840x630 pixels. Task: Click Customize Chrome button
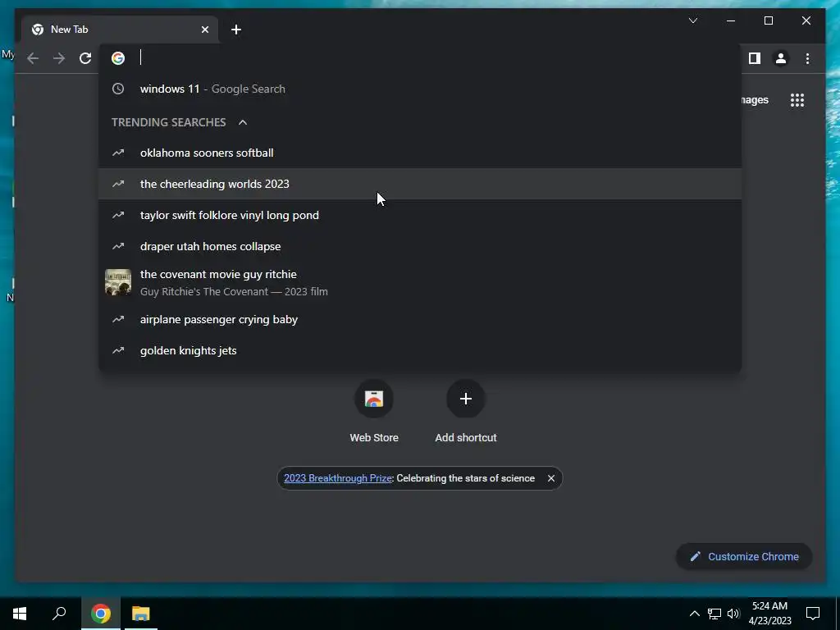744,557
